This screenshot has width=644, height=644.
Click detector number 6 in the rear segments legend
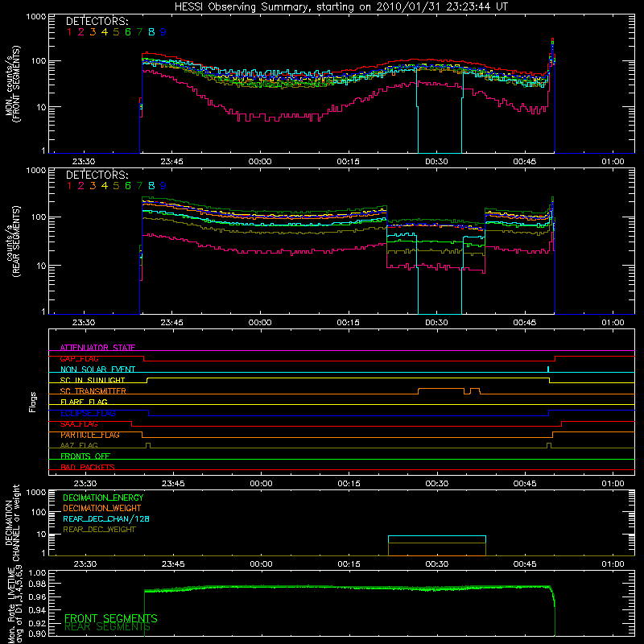click(x=128, y=186)
